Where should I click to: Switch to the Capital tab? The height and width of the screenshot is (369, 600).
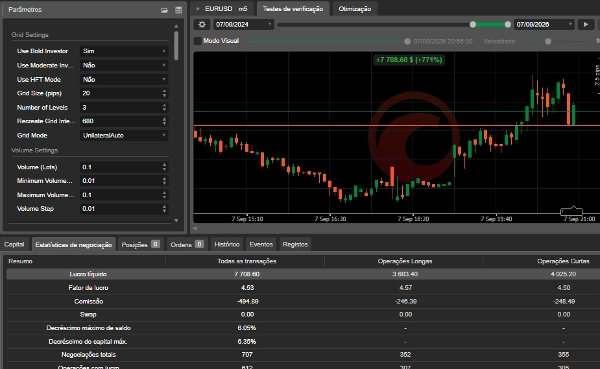[x=14, y=244]
